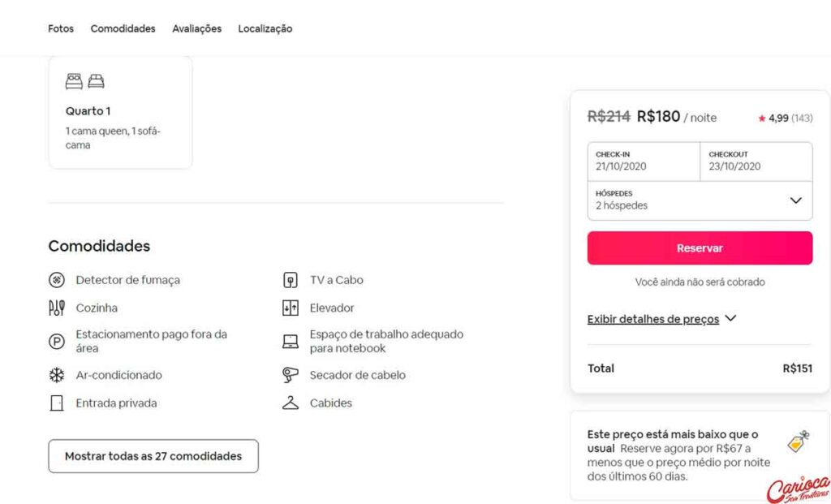This screenshot has width=831, height=504.
Task: Expand Exibir detalhes de preços
Action: [653, 319]
